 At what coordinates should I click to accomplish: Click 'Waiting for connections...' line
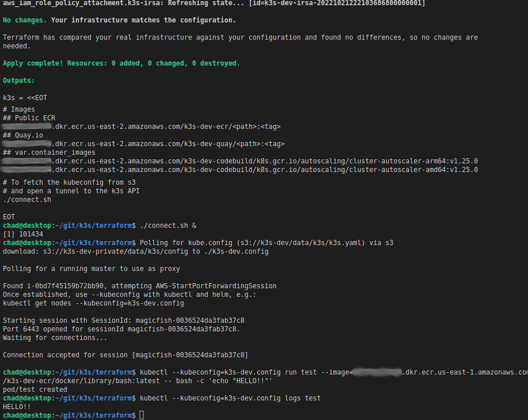coord(55,338)
